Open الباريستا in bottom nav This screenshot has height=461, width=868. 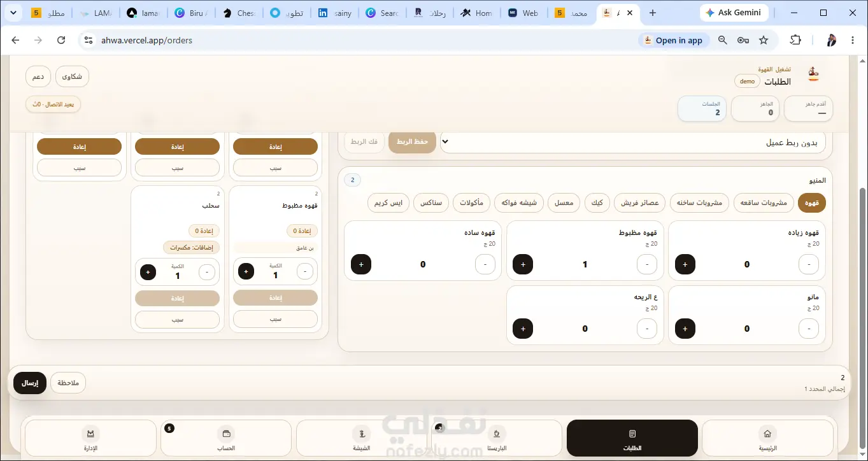(x=497, y=438)
